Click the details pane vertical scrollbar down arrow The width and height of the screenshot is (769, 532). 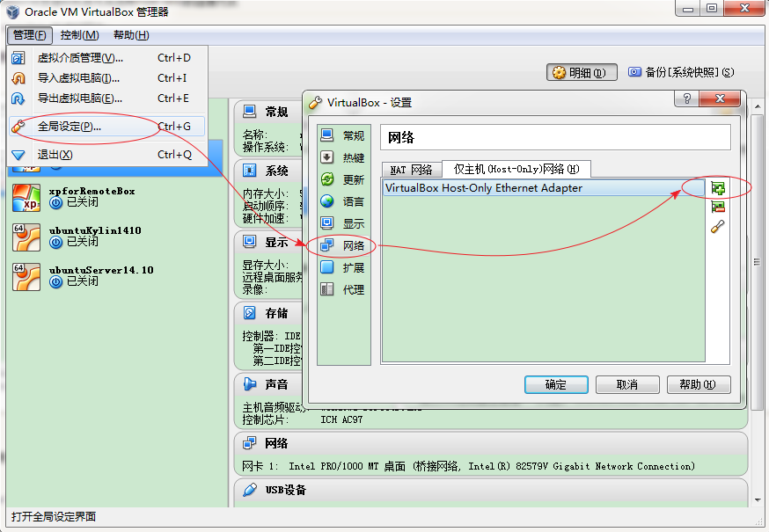click(758, 500)
